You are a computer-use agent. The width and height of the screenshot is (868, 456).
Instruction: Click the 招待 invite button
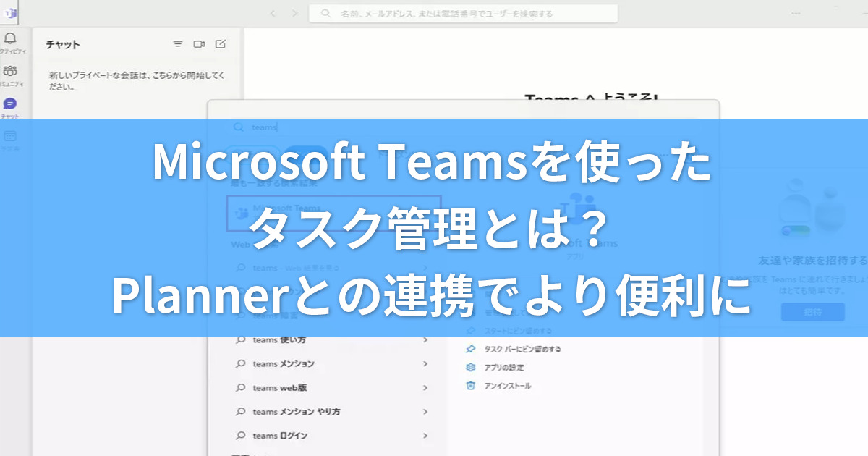[x=813, y=312]
